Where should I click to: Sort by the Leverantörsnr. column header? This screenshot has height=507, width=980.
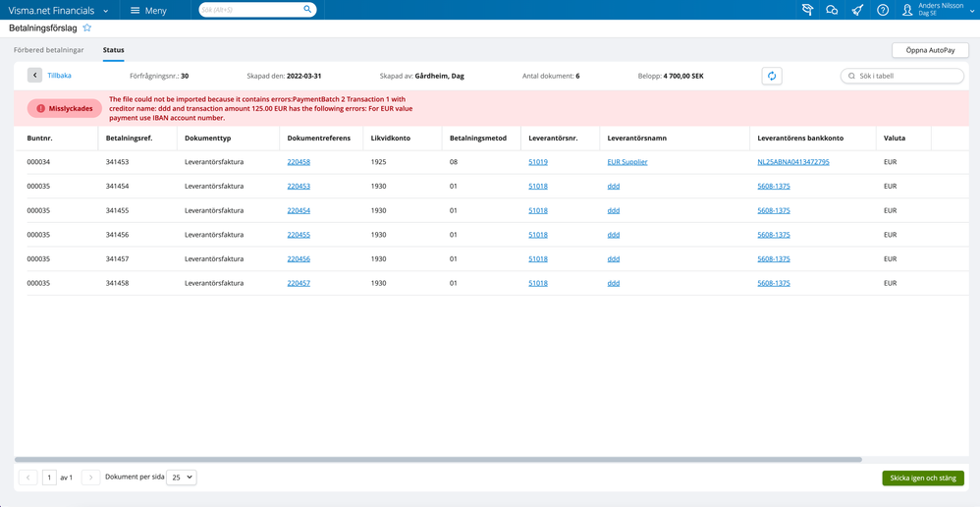(x=553, y=138)
